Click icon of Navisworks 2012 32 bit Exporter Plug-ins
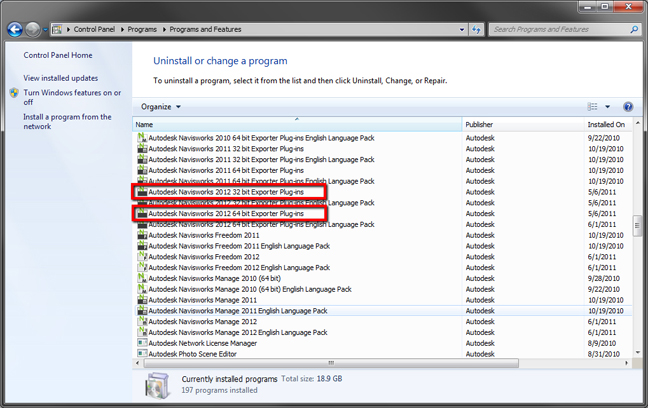Screen dimensions: 648x408 142,192
